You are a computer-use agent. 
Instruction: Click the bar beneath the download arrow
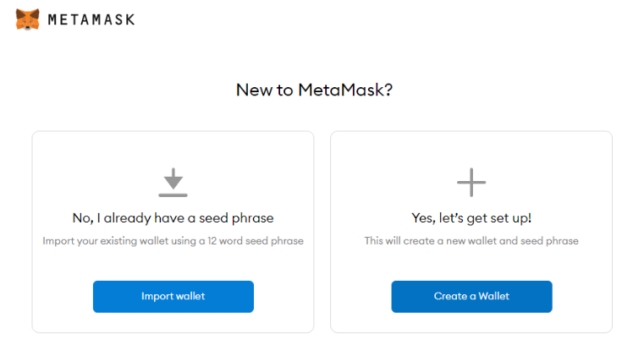pos(173,195)
